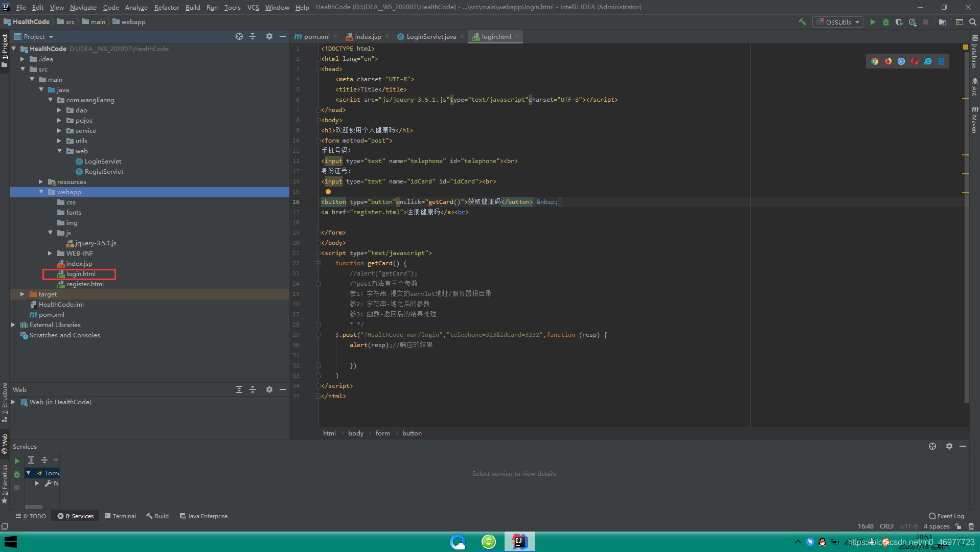980x552 pixels.
Task: Click the locate target icon in Project panel
Action: click(239, 36)
